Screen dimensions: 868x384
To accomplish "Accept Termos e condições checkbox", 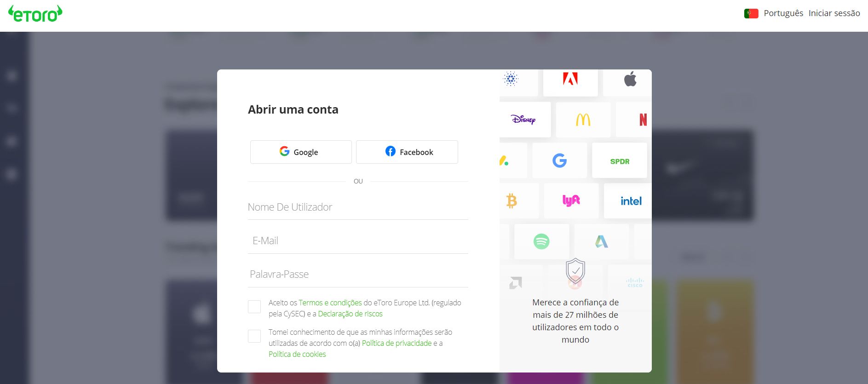I will pos(254,307).
